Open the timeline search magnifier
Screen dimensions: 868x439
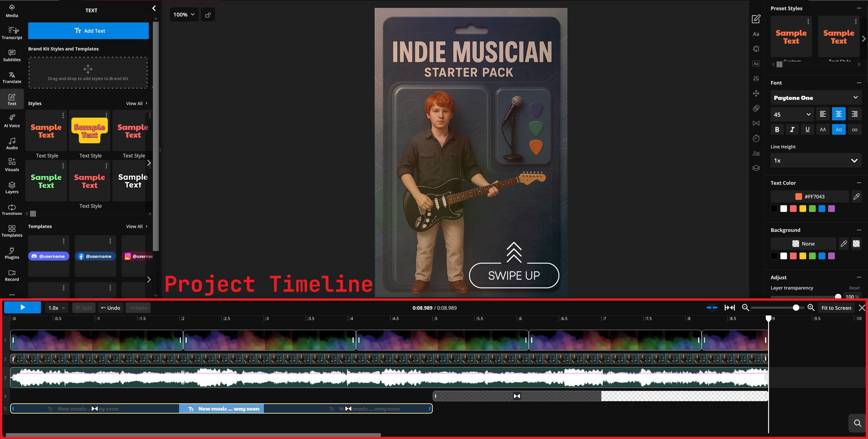point(857,423)
